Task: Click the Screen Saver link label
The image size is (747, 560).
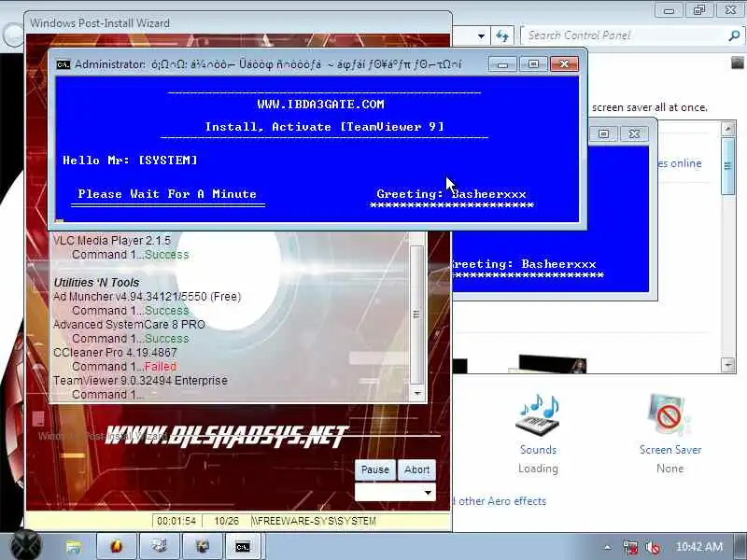Action: [x=669, y=450]
